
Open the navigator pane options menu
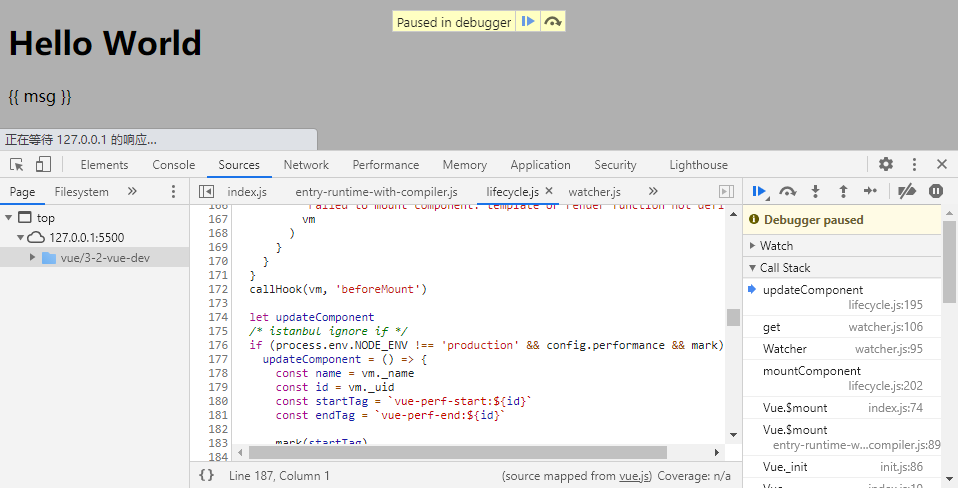click(174, 192)
